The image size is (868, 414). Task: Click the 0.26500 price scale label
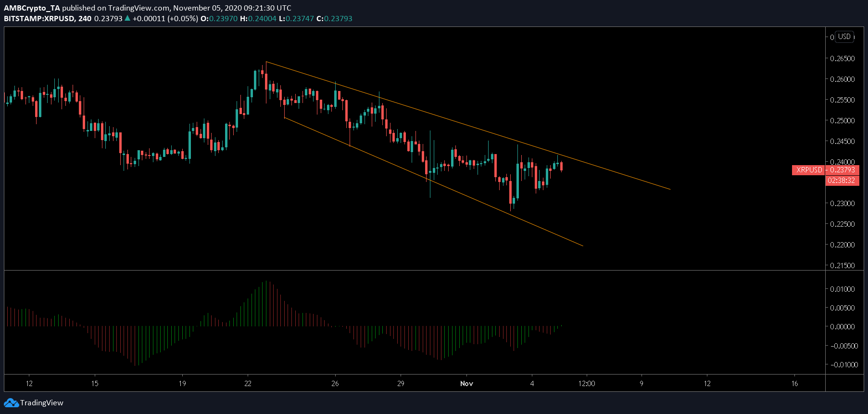point(842,58)
